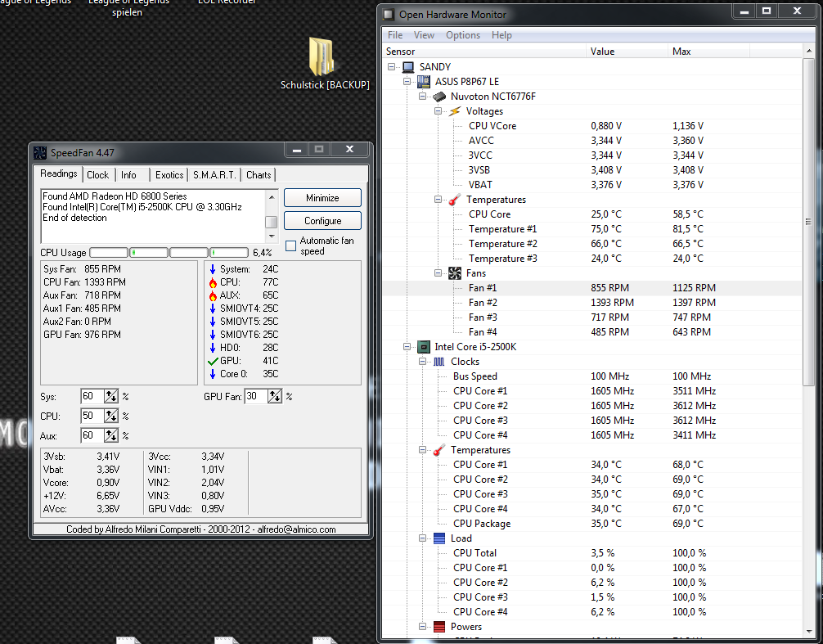Click the Configure button
This screenshot has height=644, width=823.
point(322,221)
